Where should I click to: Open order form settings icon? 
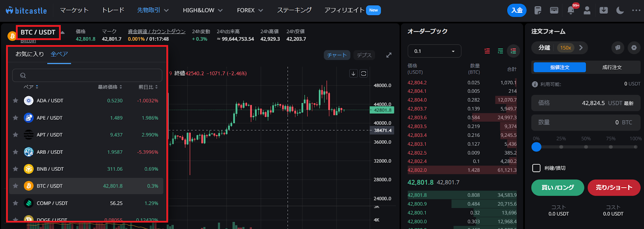tap(634, 47)
